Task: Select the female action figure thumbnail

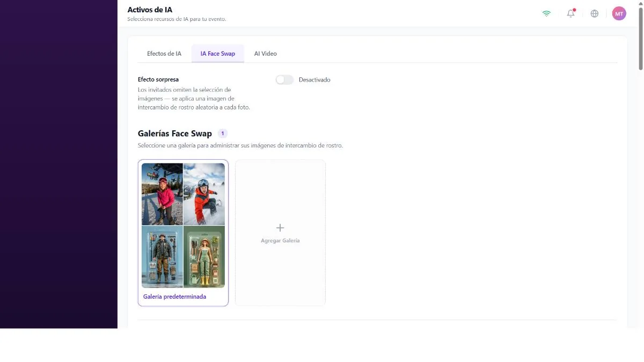Action: [204, 257]
